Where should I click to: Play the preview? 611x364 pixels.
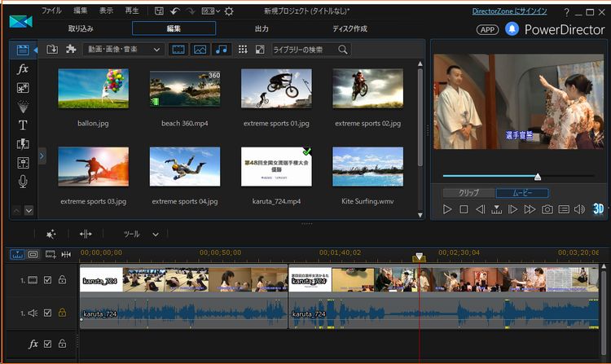pos(447,209)
